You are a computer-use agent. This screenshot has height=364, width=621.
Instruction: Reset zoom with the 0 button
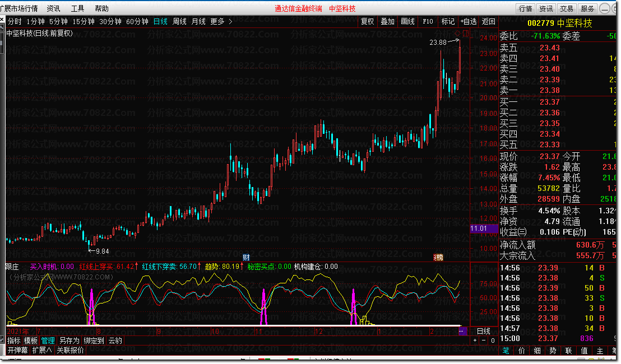point(493,340)
